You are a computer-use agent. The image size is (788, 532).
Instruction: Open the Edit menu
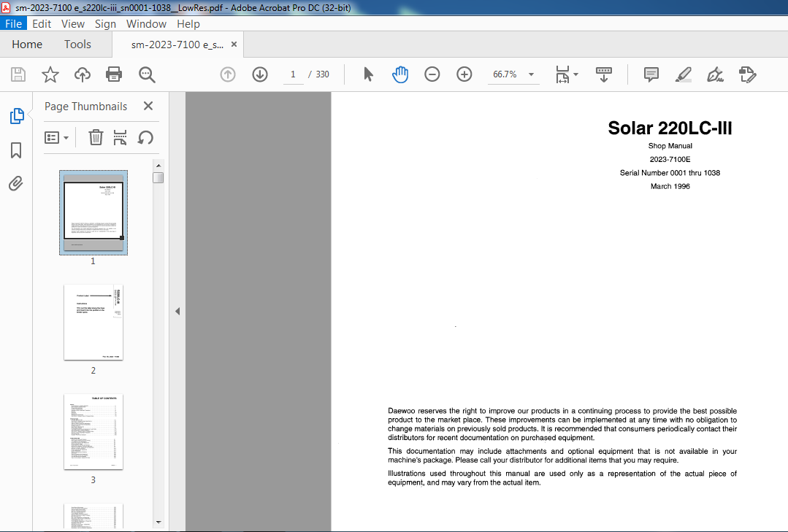[x=42, y=23]
